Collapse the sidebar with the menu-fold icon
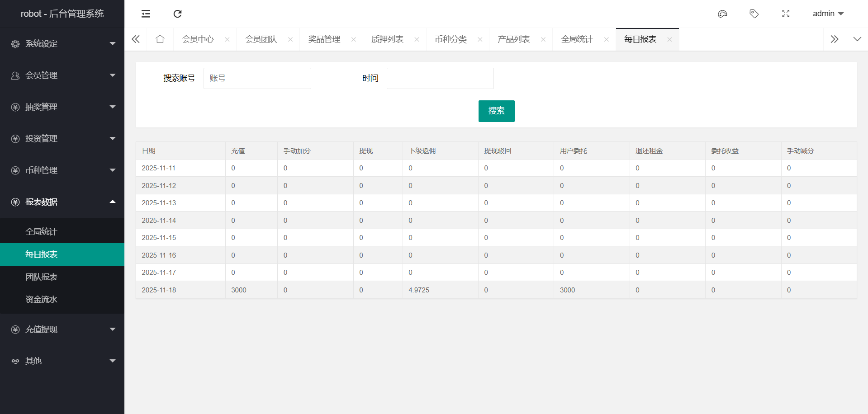This screenshot has height=414, width=868. pyautogui.click(x=146, y=14)
